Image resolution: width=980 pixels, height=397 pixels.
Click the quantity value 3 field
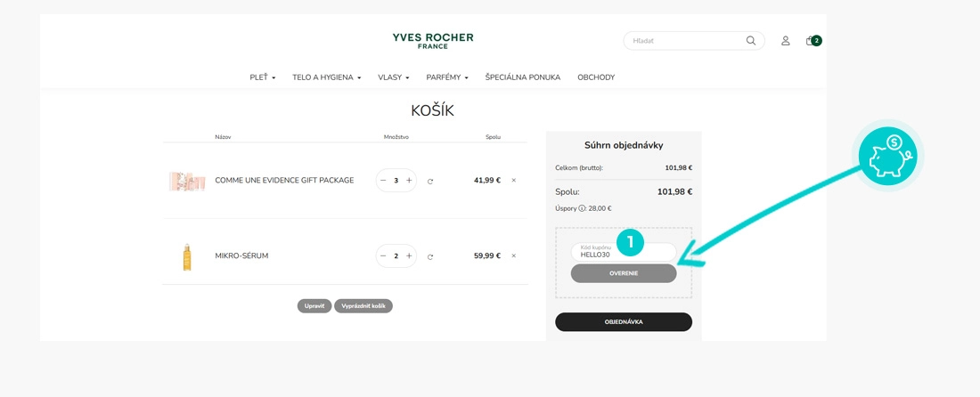tap(396, 181)
